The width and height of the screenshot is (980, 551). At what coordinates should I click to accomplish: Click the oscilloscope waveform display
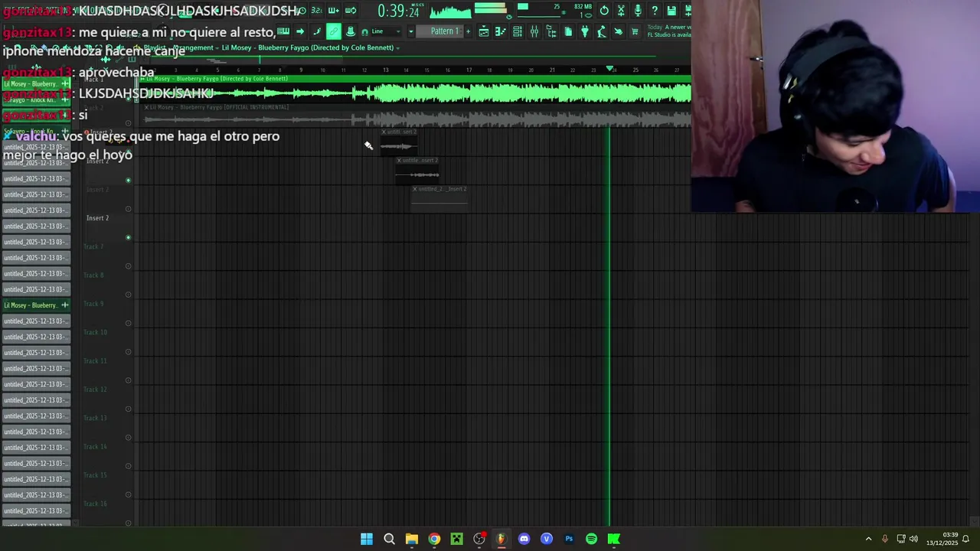pos(450,11)
